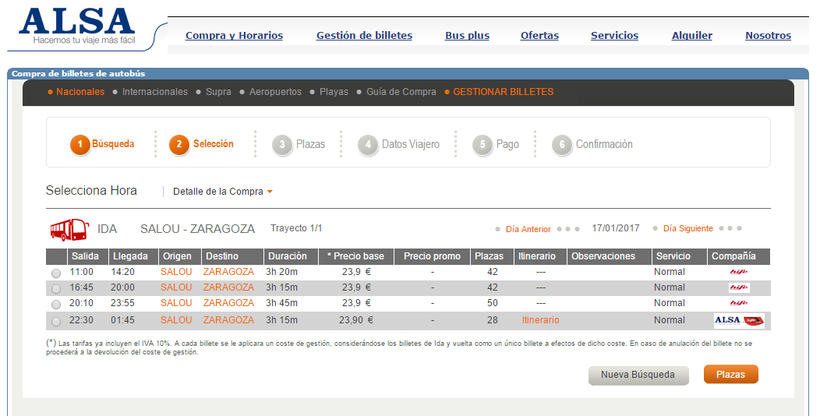Switch to Internacionales tab
This screenshot has width=820, height=416.
pyautogui.click(x=154, y=92)
